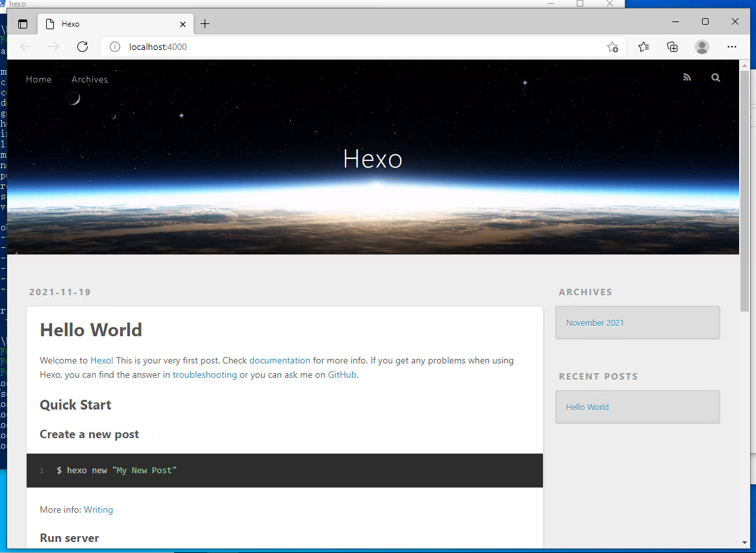Click the page vertical scrollbar thumb

point(744,191)
